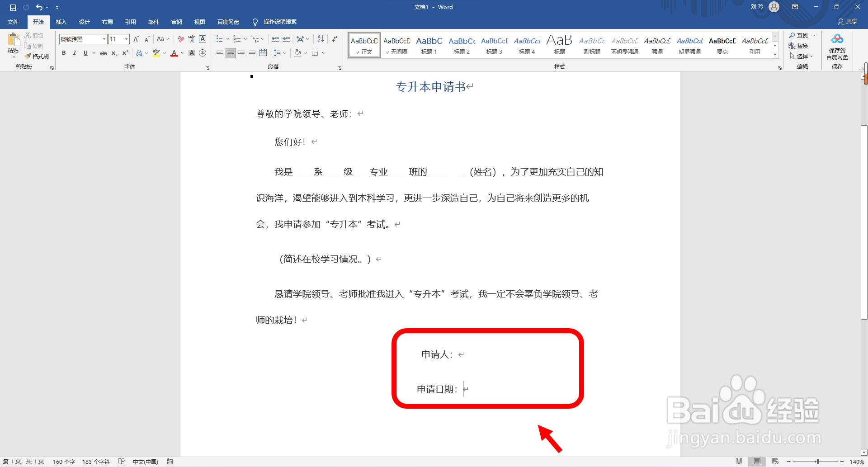
Task: Expand the styles gallery more button
Action: coord(775,54)
